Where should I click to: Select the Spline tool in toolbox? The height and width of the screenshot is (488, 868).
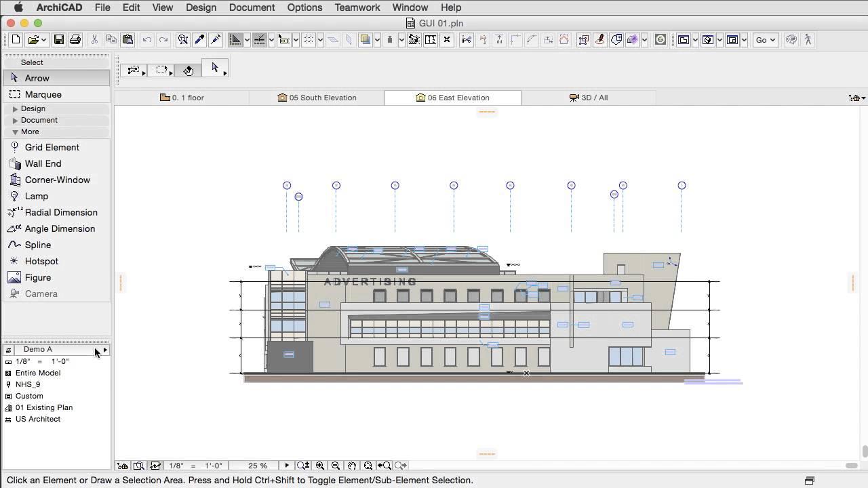(38, 245)
